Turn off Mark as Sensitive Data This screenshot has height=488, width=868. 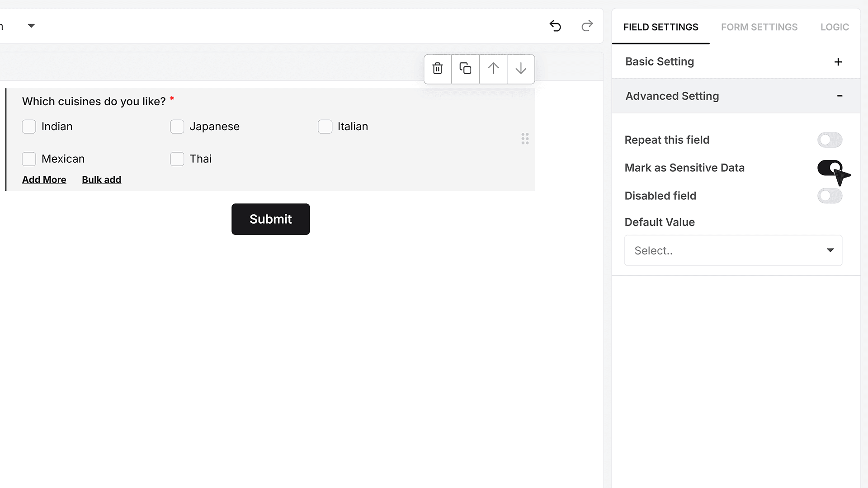pos(830,168)
